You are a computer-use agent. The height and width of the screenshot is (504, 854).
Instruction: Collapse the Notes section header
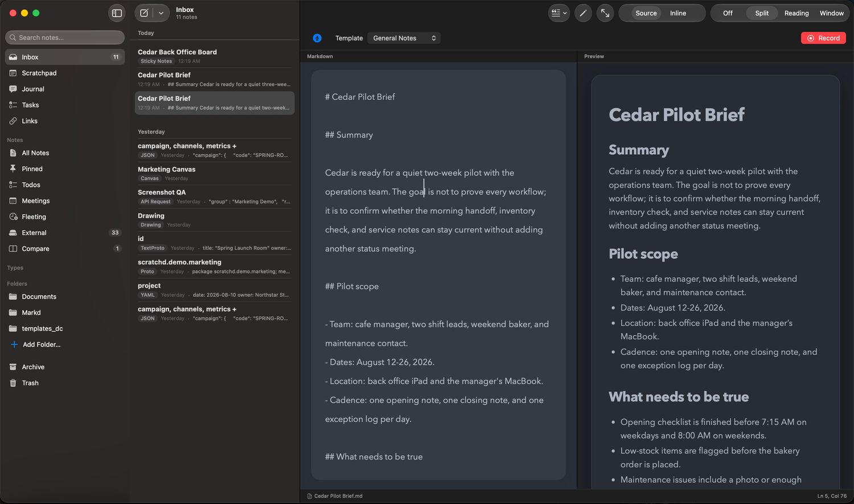[x=15, y=140]
